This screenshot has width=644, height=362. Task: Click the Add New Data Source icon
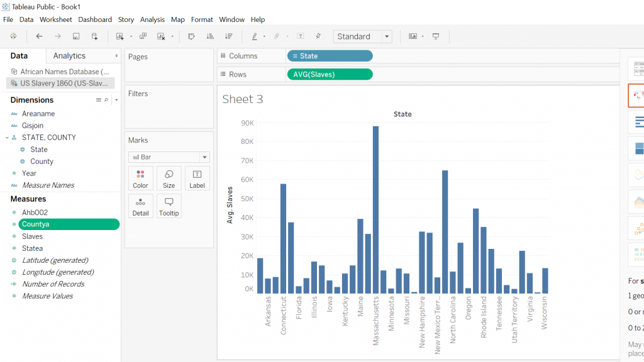click(x=94, y=36)
